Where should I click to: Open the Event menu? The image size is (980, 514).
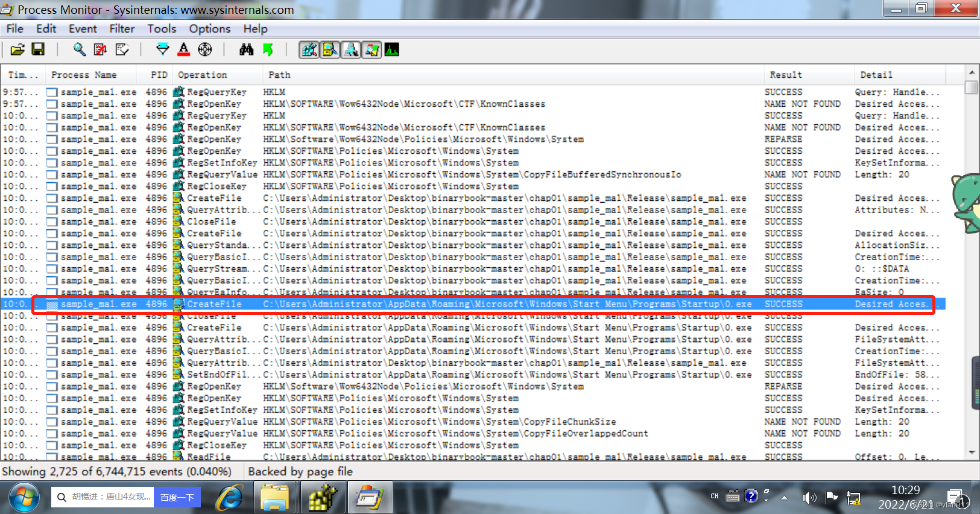(x=83, y=28)
